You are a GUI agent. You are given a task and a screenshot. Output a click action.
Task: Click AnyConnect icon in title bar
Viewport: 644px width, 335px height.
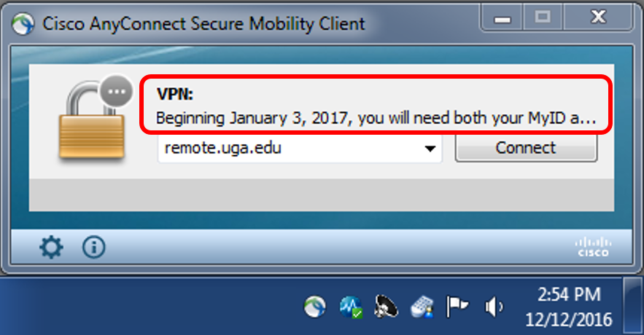pyautogui.click(x=23, y=24)
